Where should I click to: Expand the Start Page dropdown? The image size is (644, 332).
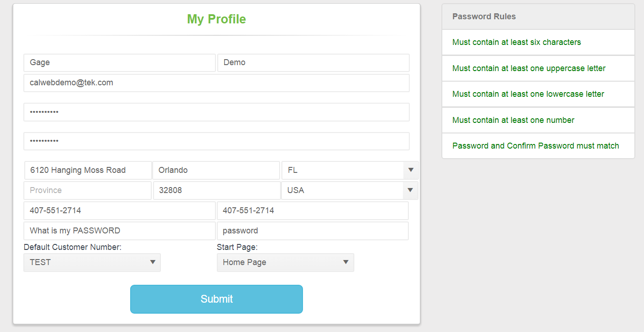285,262
